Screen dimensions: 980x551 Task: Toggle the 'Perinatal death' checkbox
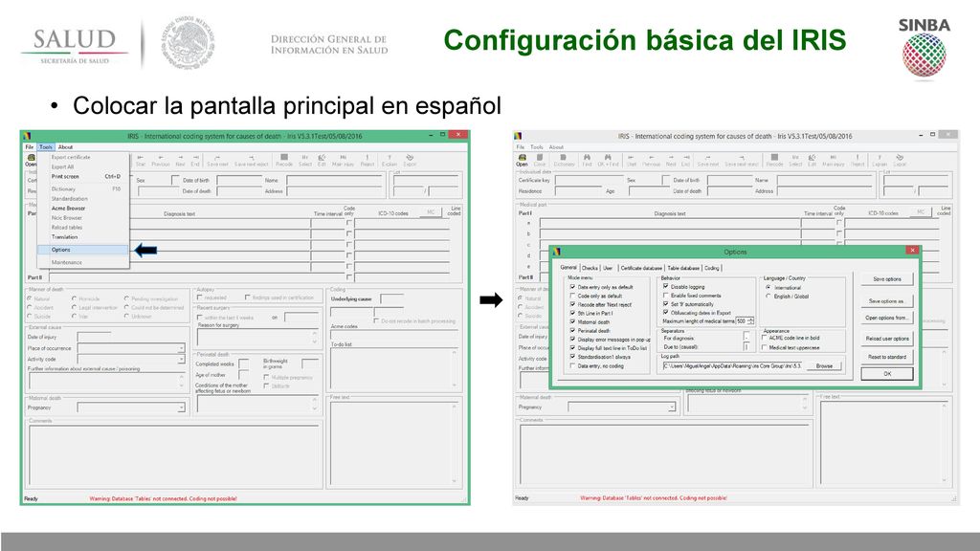click(572, 330)
